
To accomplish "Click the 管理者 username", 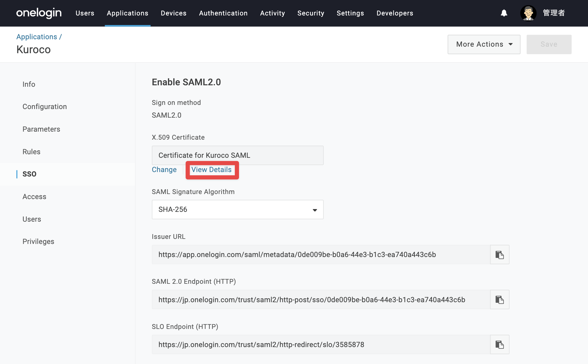I will coord(554,13).
